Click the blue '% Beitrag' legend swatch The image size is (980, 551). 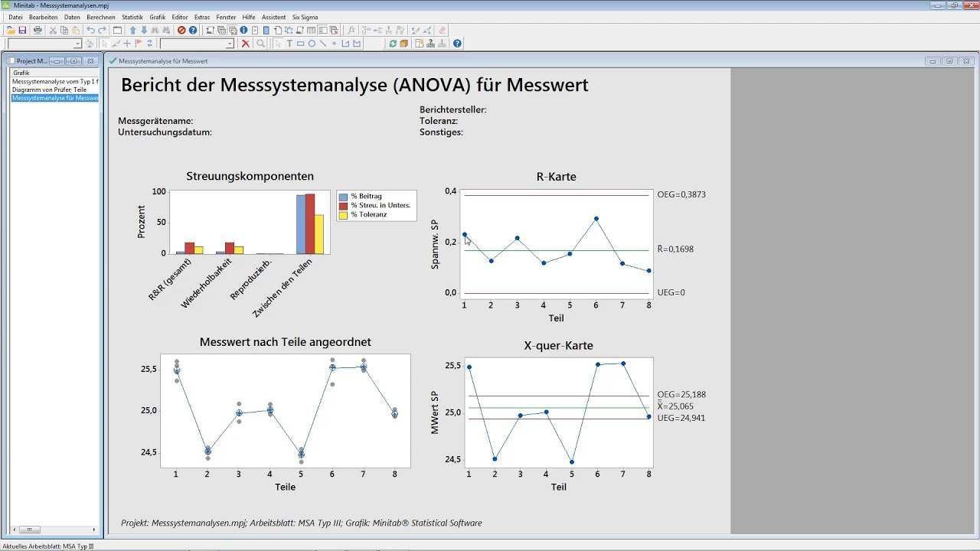tap(343, 197)
